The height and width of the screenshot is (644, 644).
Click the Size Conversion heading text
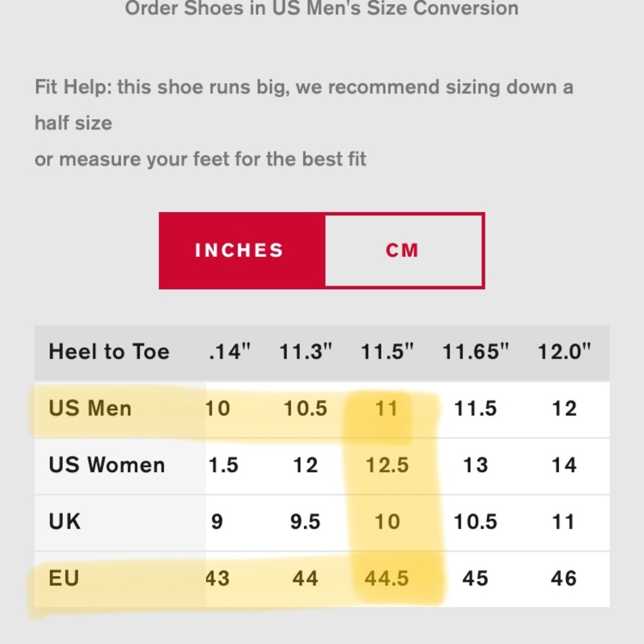(x=321, y=8)
